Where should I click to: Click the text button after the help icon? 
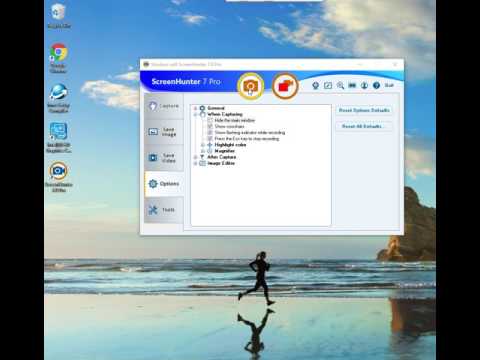pos(389,86)
